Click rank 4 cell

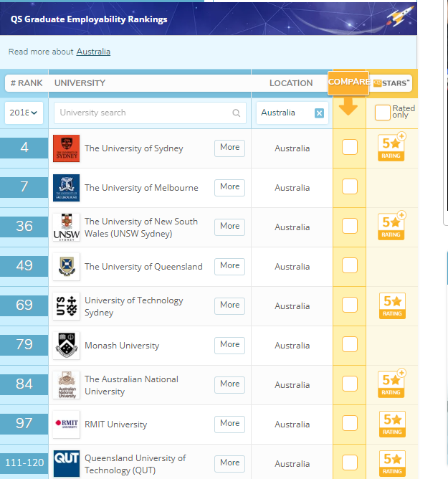(x=24, y=148)
